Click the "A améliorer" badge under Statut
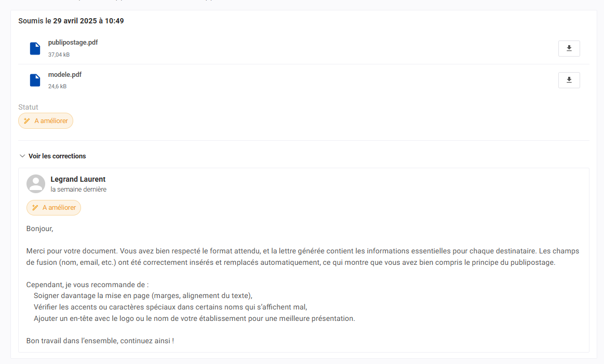This screenshot has width=604, height=364. pos(46,120)
